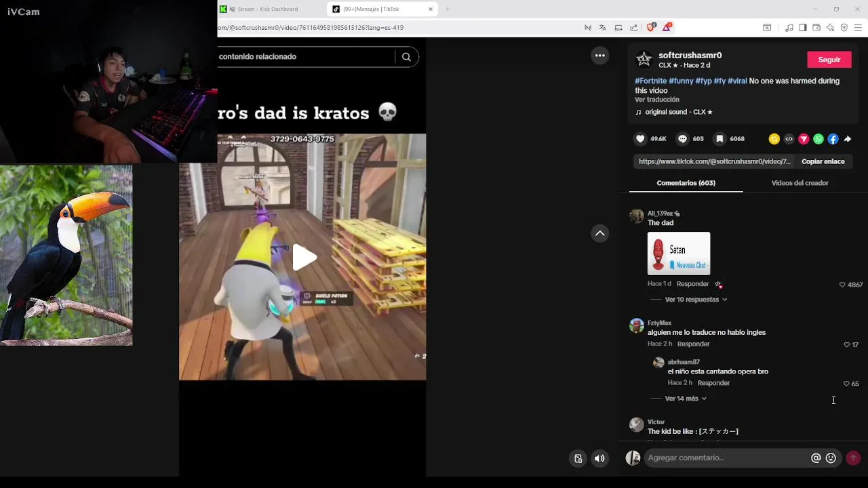
Task: Open softcrushasmr0 username link
Action: [690, 56]
